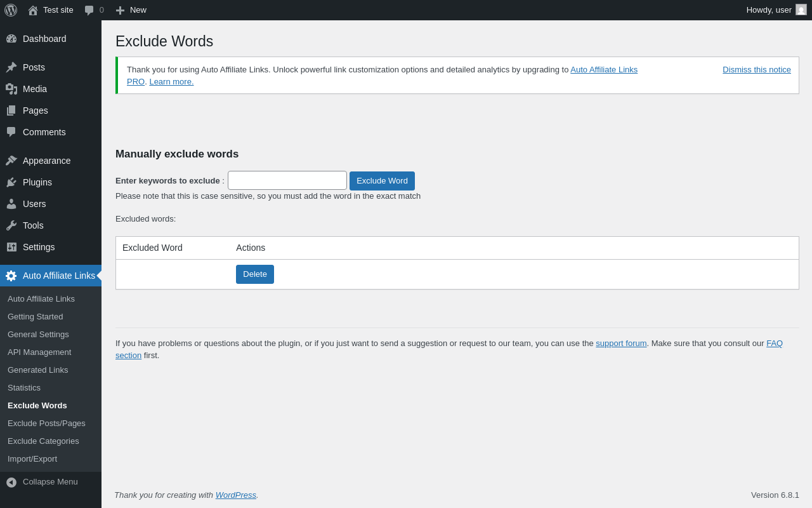Screen dimensions: 812x508
Task: Click the Exclude Word button
Action: [382, 181]
